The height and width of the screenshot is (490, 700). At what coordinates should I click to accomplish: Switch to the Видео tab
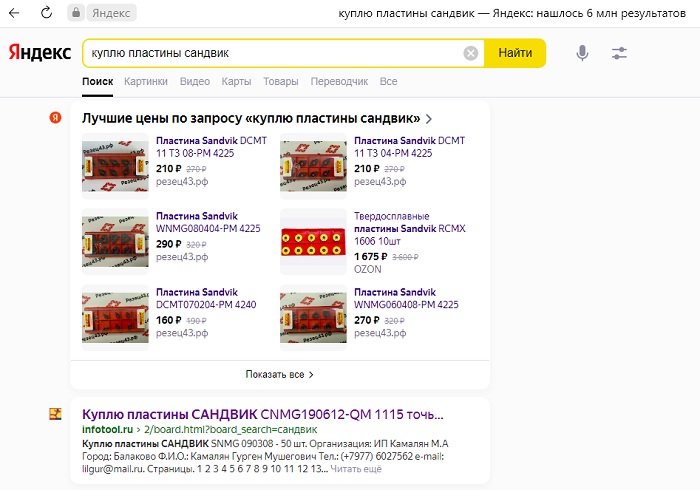(x=195, y=82)
